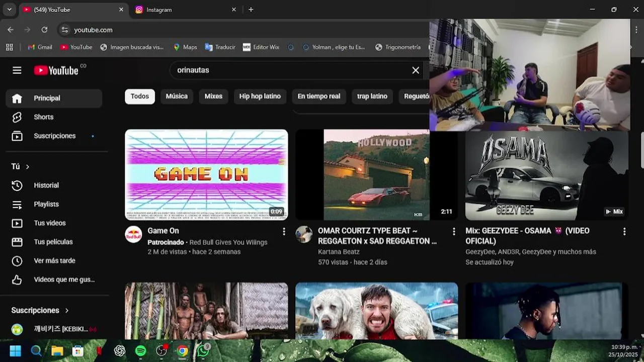644x362 pixels.
Task: Click the Game On video title
Action: (x=163, y=231)
